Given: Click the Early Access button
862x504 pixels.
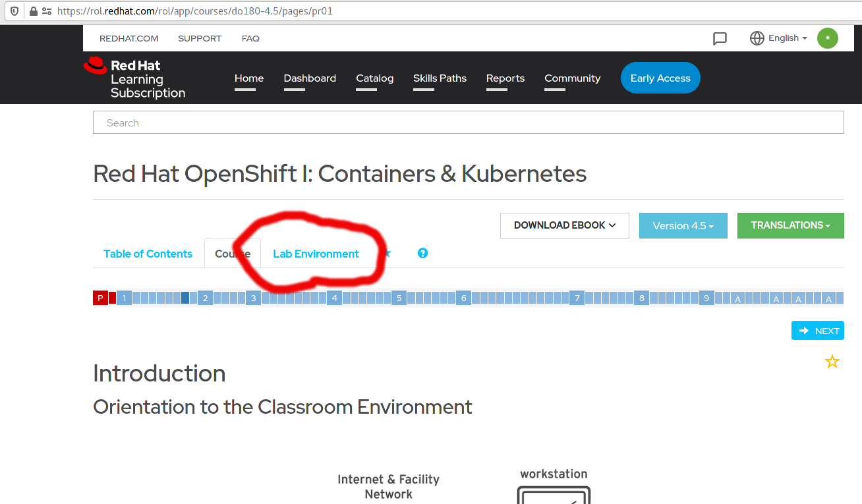Looking at the screenshot, I should click(x=660, y=78).
